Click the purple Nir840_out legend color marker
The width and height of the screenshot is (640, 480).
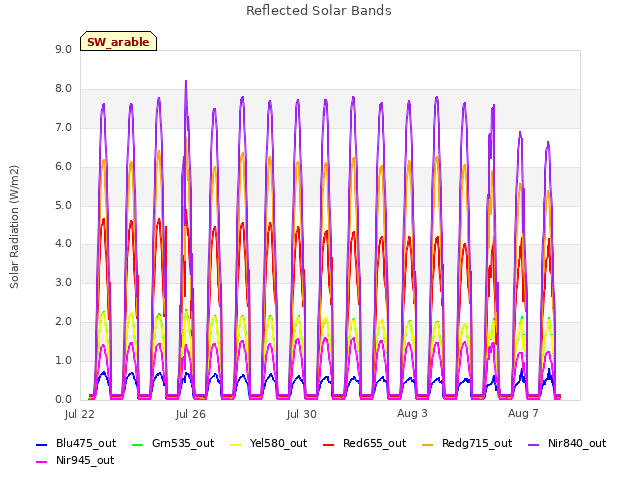coord(534,444)
